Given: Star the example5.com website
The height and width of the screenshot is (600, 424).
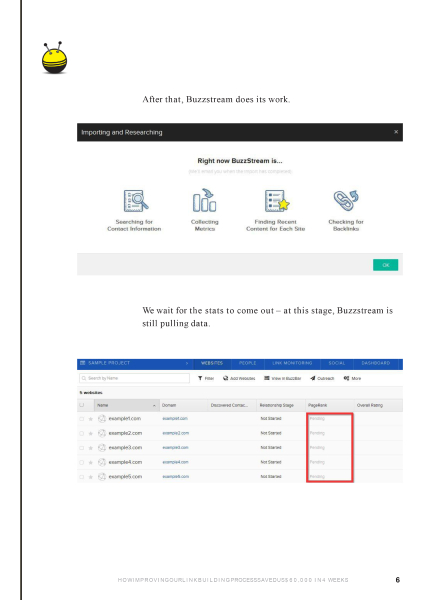Looking at the screenshot, I should coord(91,477).
